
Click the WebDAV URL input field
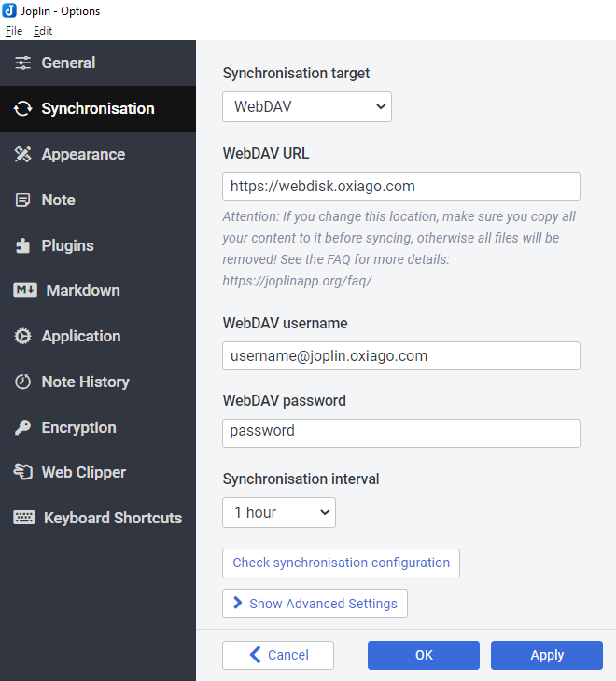pos(401,186)
